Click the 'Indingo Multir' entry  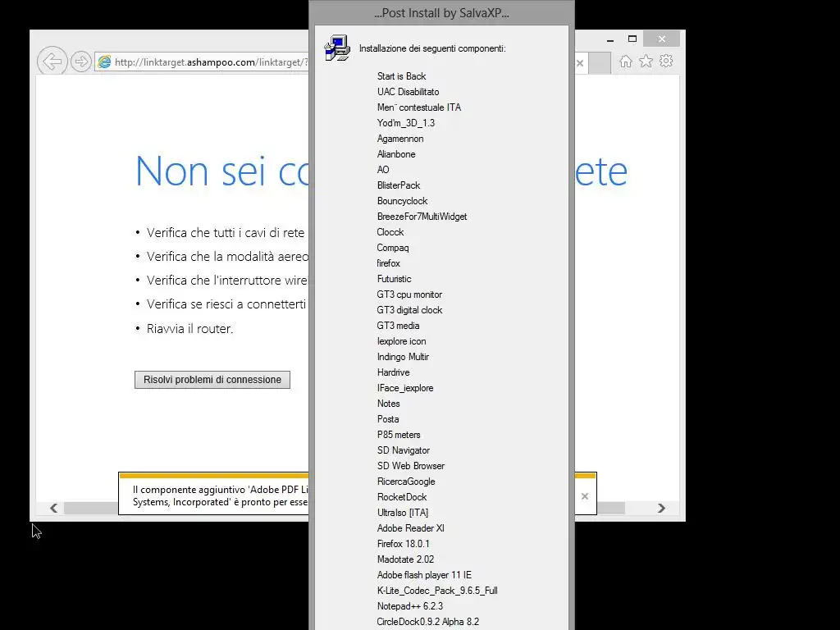point(403,356)
